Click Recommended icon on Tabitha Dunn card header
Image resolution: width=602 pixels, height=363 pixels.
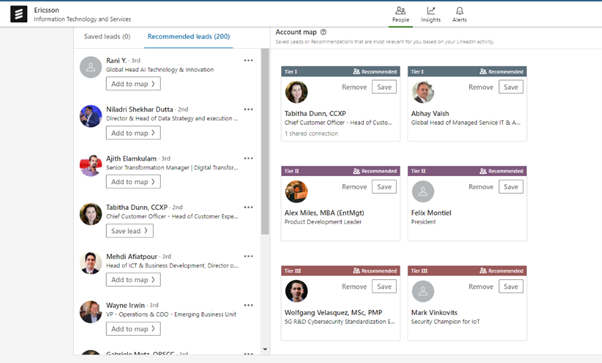(356, 71)
